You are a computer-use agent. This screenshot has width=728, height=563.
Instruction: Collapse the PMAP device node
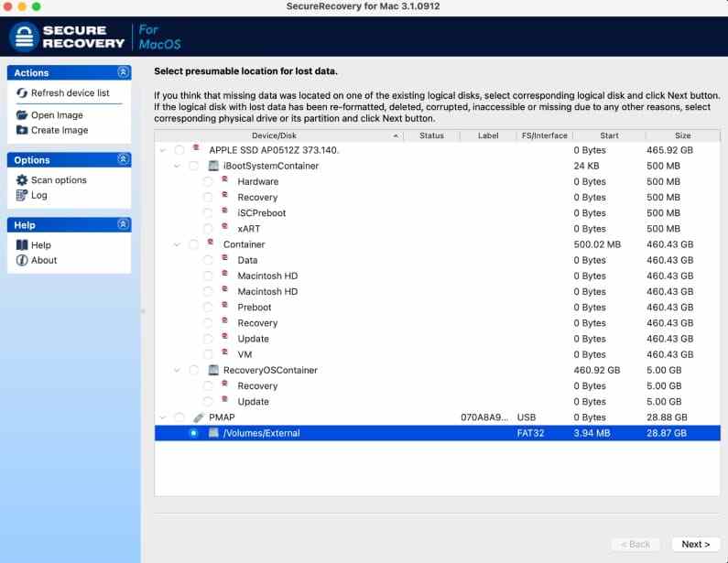(162, 417)
